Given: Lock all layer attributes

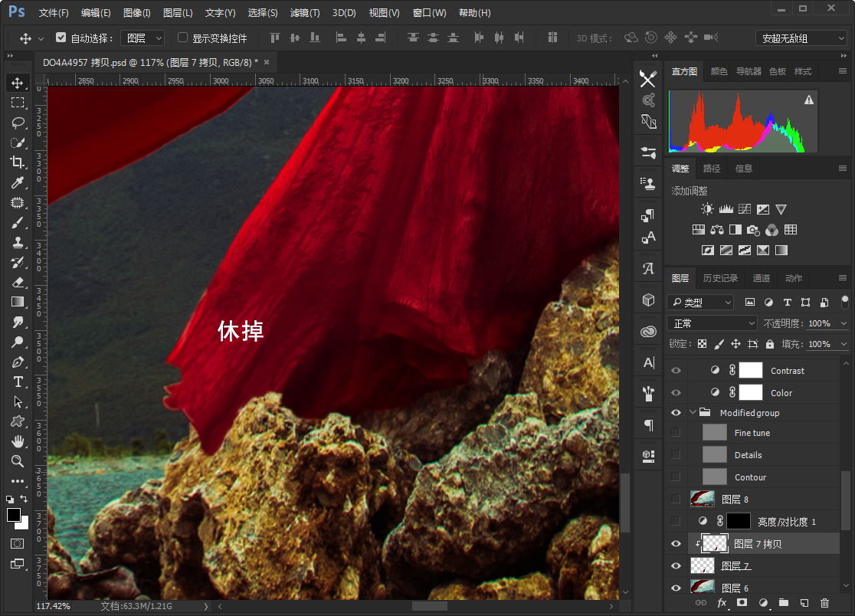Looking at the screenshot, I should (770, 344).
